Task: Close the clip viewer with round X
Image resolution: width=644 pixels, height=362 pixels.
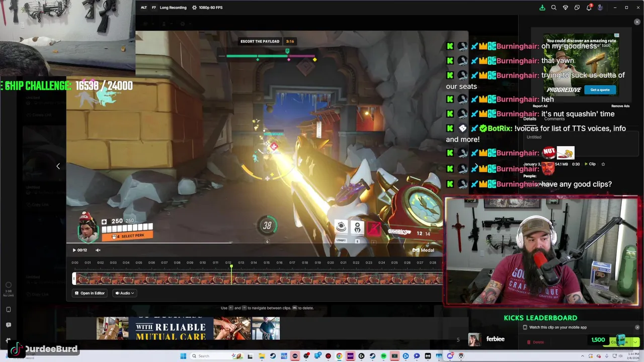Action: tap(637, 22)
